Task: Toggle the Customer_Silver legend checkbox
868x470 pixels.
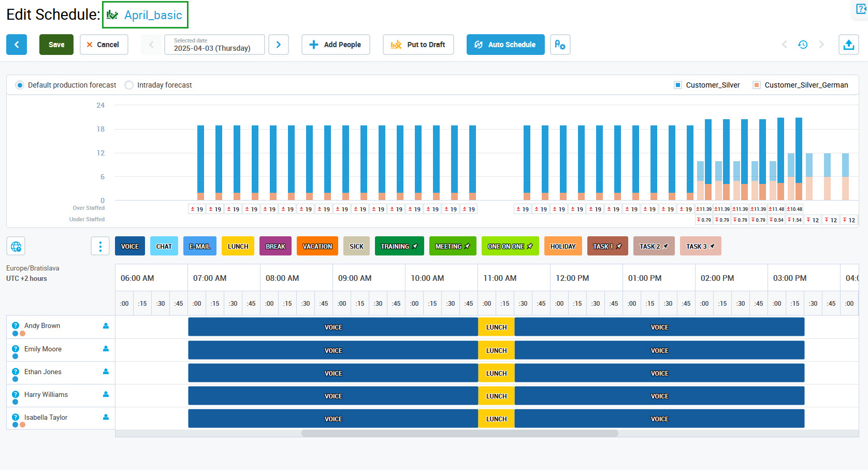Action: tap(677, 85)
